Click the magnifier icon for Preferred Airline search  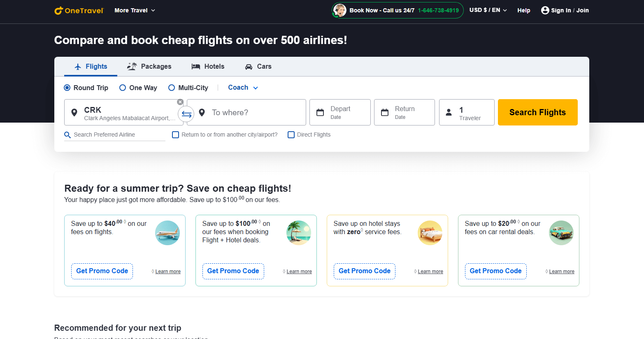[x=67, y=135]
